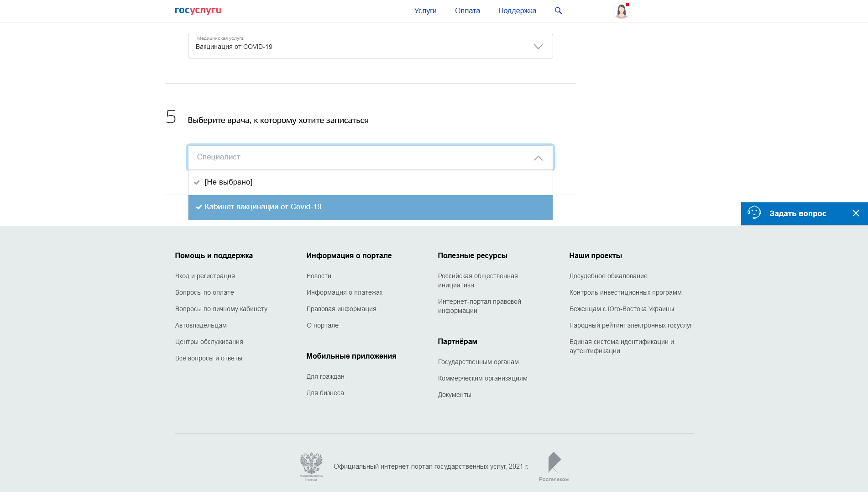Collapse the Специалист dropdown chevron

tap(538, 158)
